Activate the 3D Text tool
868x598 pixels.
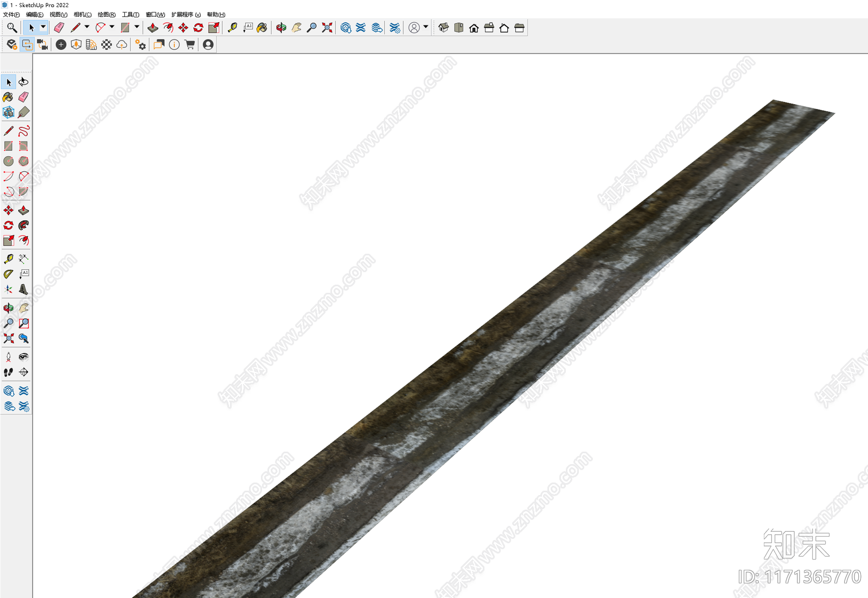[x=23, y=289]
